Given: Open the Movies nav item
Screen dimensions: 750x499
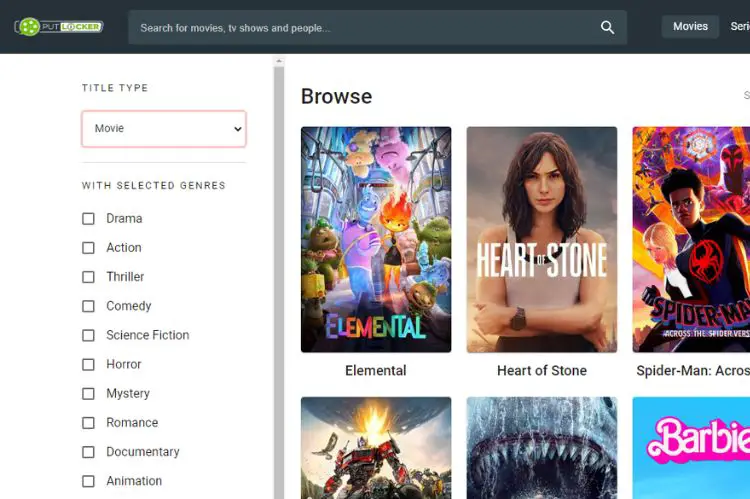Looking at the screenshot, I should pyautogui.click(x=690, y=26).
